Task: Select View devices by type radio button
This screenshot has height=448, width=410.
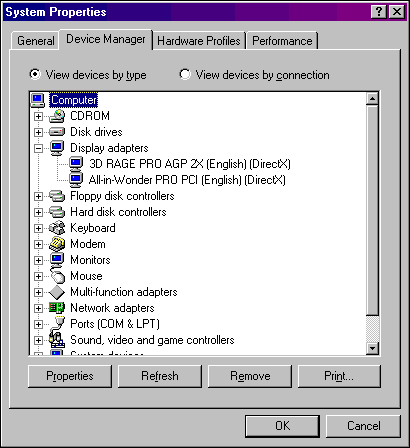Action: point(35,74)
